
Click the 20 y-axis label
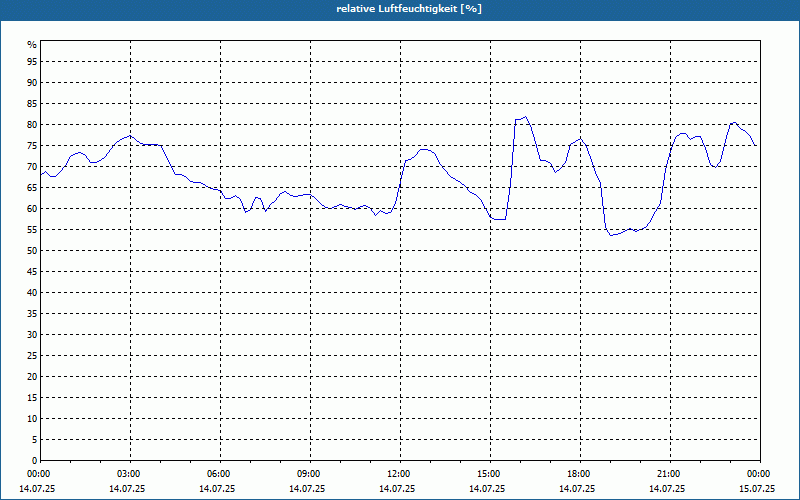32,377
